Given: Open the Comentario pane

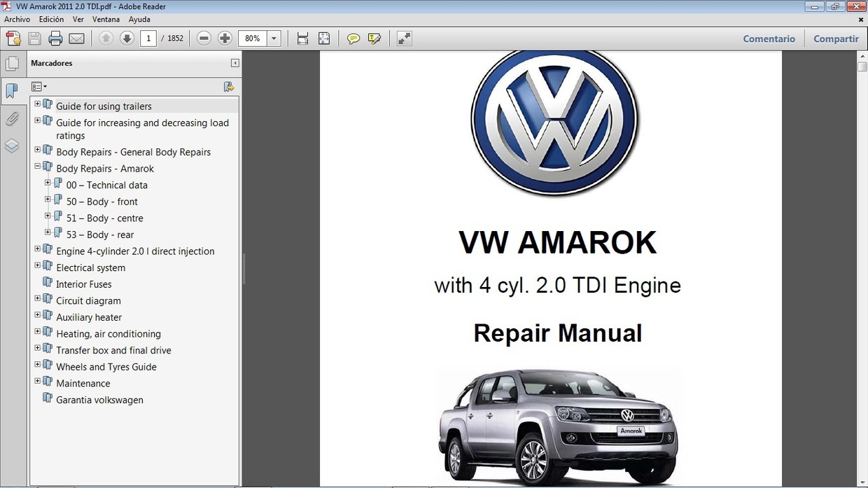Looking at the screenshot, I should click(x=769, y=39).
